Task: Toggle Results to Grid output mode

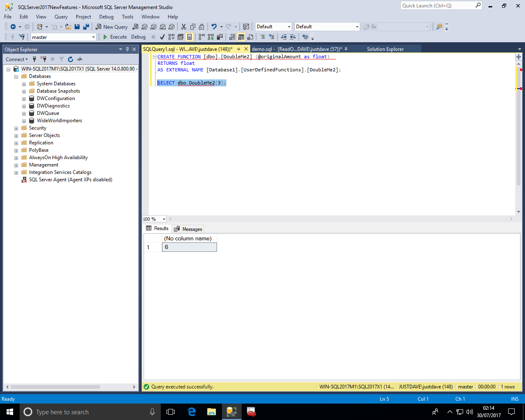Action: 241,37
